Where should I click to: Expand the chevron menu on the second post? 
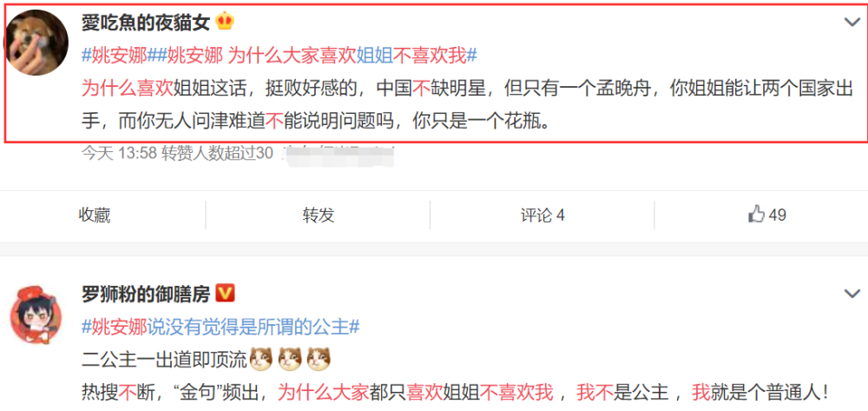click(x=852, y=294)
